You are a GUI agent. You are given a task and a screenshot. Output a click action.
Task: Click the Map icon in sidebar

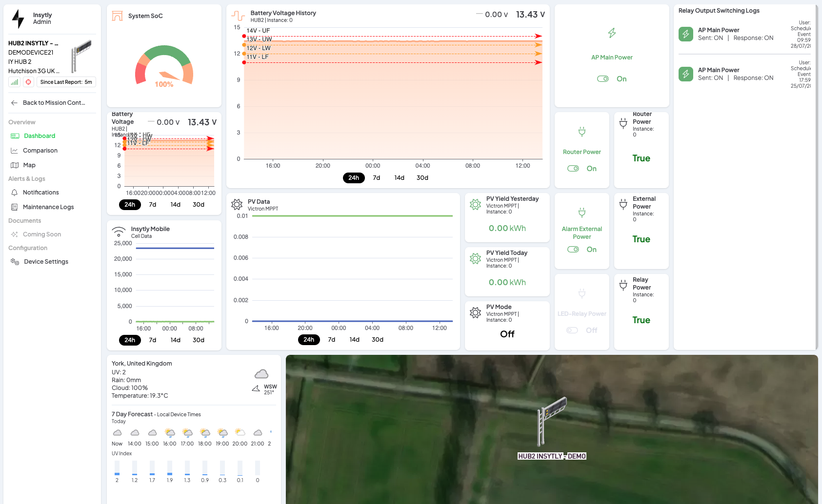[x=15, y=165]
